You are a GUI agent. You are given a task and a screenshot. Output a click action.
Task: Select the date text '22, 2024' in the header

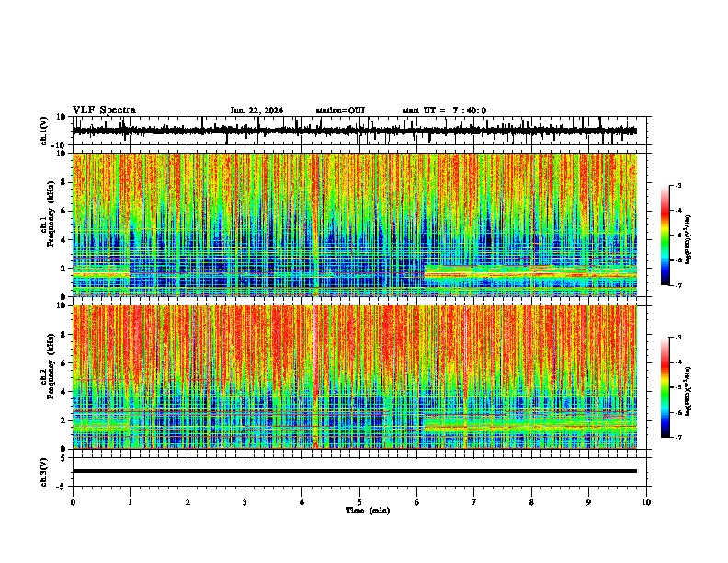point(264,110)
